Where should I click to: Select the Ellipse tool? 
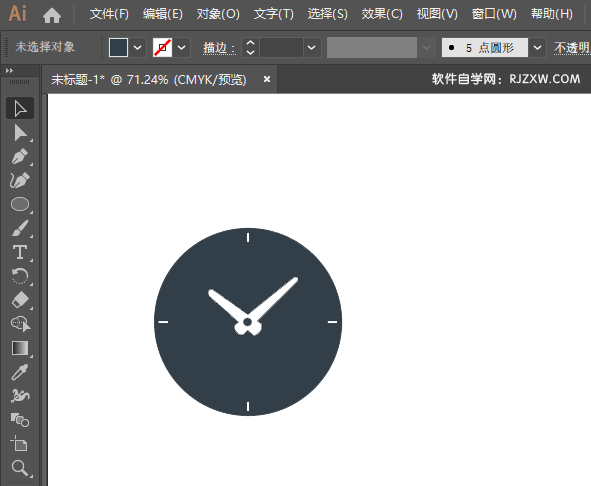pyautogui.click(x=20, y=204)
